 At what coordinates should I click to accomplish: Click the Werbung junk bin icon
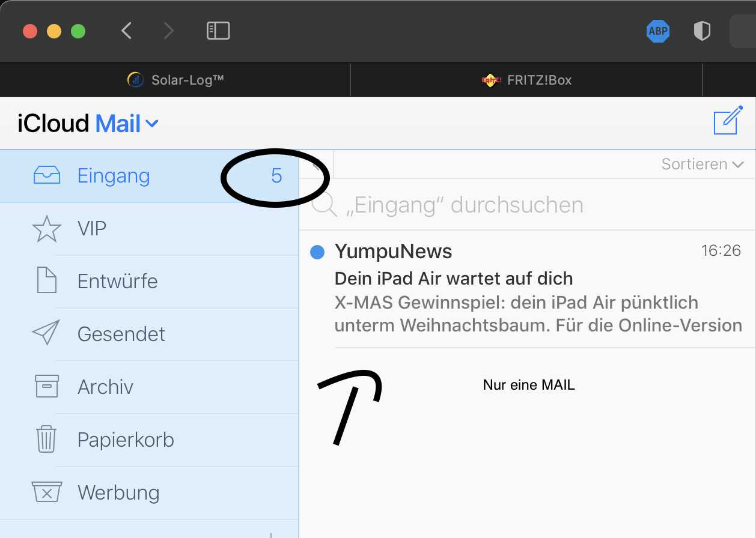tap(47, 492)
